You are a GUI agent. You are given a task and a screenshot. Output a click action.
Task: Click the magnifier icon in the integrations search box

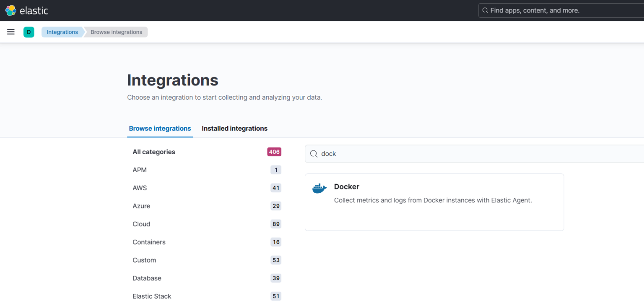[314, 154]
